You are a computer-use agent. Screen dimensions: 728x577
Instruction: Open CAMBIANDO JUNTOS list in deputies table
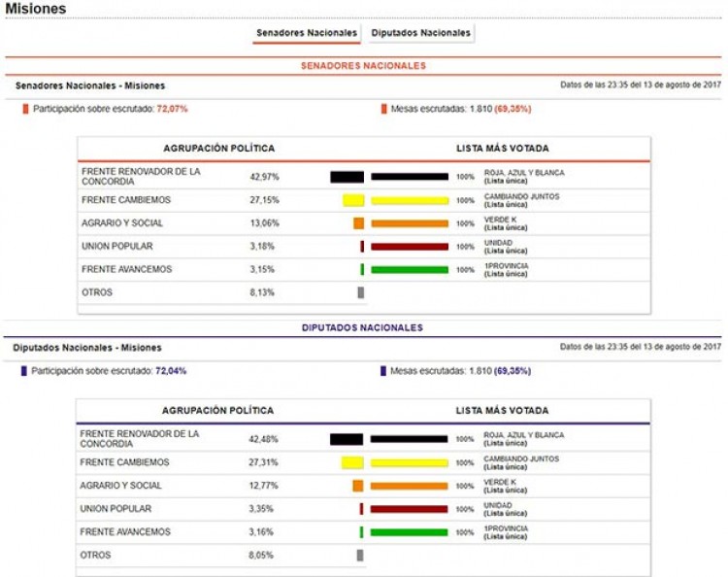click(x=521, y=458)
